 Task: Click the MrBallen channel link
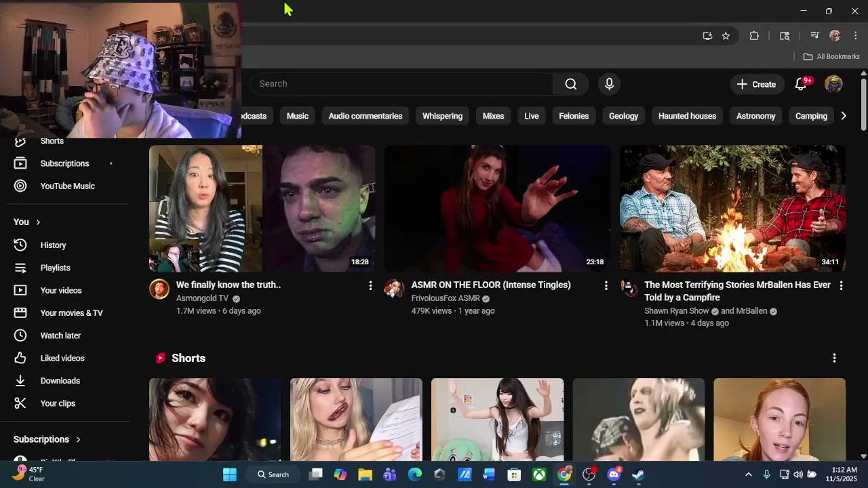[751, 311]
